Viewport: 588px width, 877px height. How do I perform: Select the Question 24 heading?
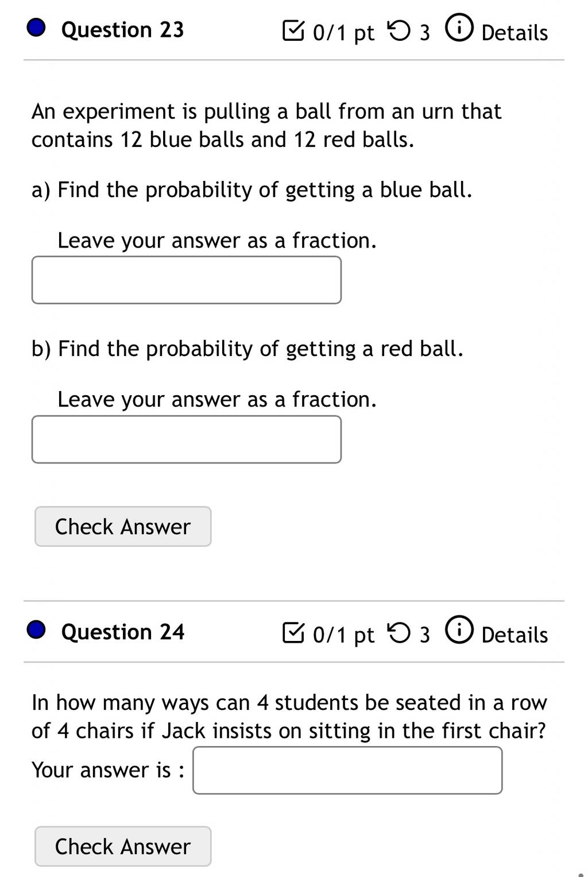[122, 632]
